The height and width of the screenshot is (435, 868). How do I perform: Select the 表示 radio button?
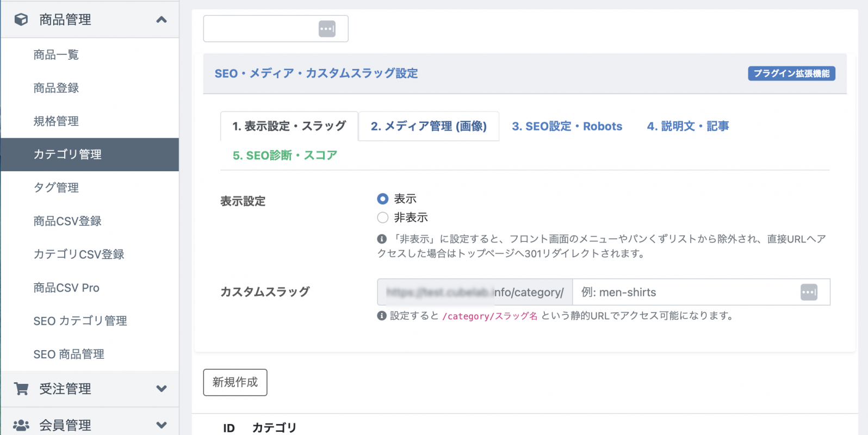point(383,199)
